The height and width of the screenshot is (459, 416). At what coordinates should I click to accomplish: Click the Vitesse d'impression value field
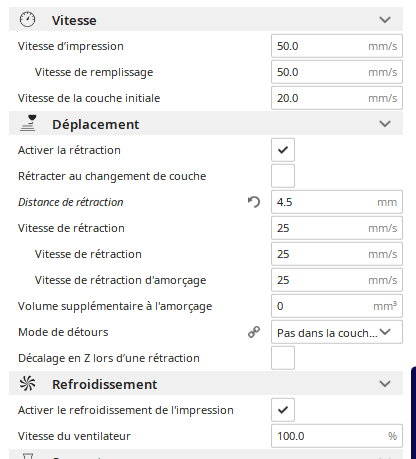click(337, 46)
